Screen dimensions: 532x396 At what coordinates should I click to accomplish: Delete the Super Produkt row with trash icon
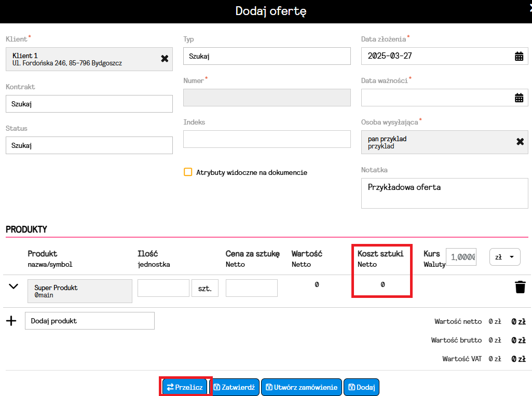point(520,287)
